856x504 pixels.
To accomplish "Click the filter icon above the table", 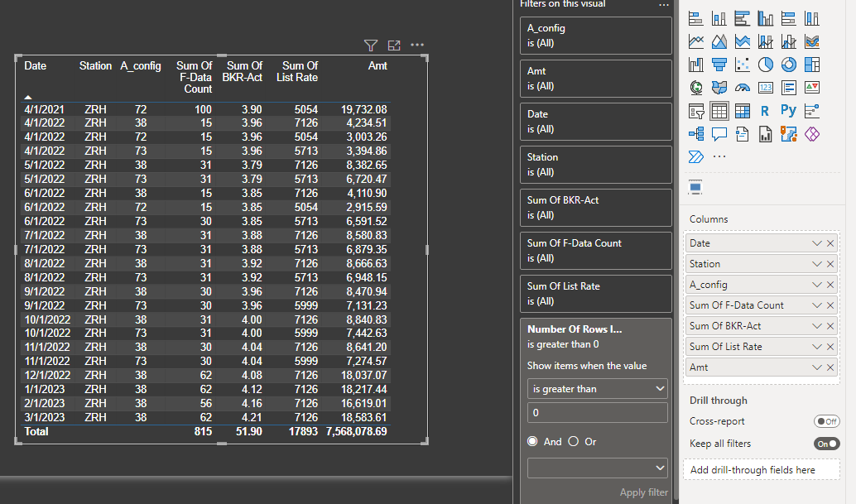I will click(x=371, y=46).
